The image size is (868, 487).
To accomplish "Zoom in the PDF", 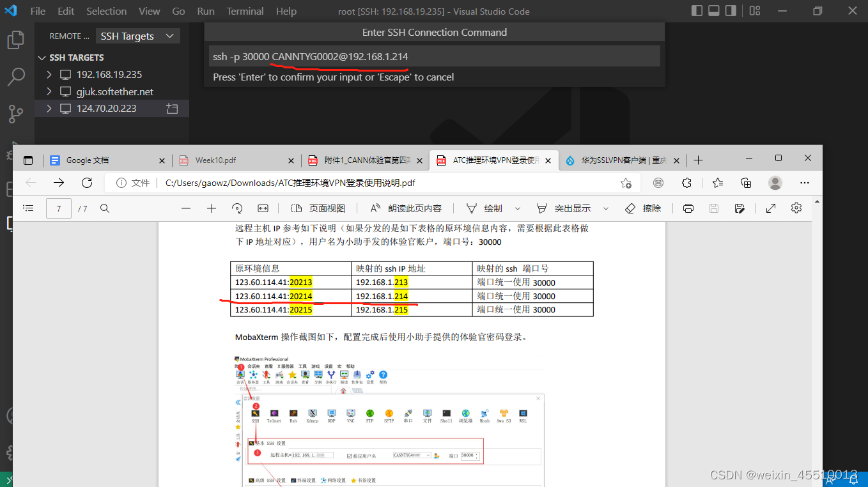I will 212,208.
